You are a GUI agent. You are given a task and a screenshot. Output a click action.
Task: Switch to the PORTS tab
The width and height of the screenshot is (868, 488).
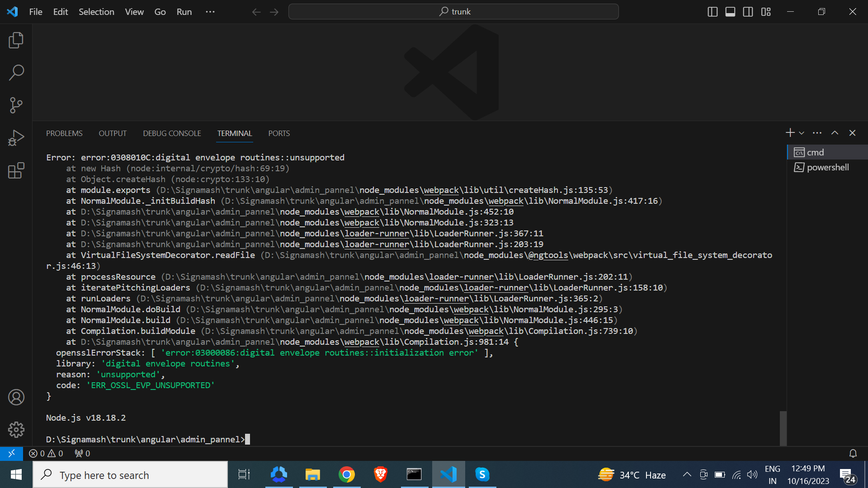coord(279,133)
